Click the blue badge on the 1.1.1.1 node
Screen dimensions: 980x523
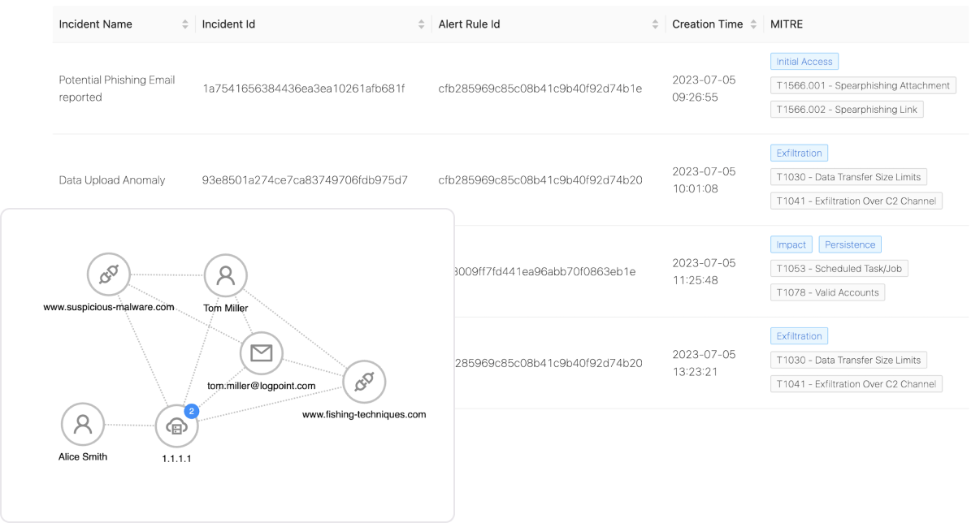click(192, 412)
